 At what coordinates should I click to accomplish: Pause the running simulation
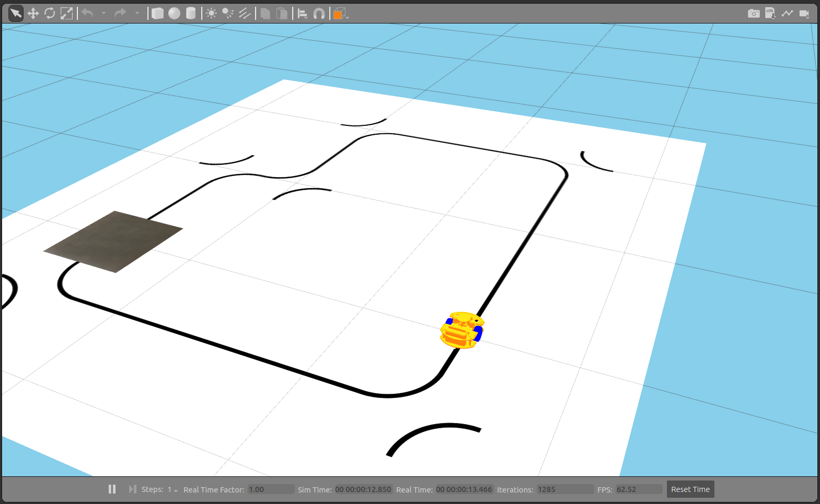tap(112, 489)
